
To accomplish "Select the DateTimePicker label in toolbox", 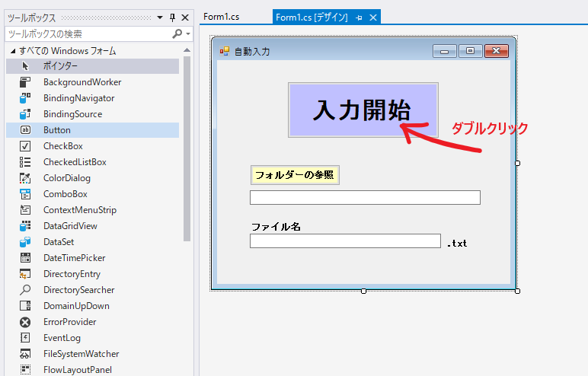I will [x=74, y=258].
